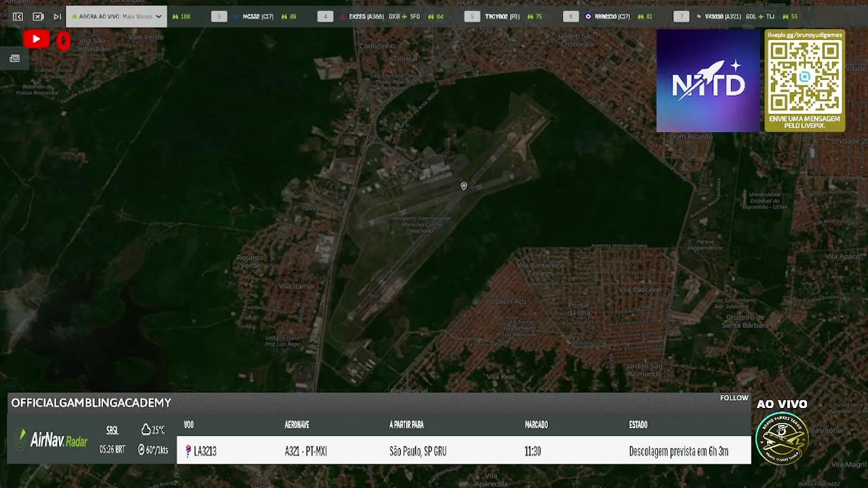868x488 pixels.
Task: Select the TROY602 (P3) flight entry
Action: tap(502, 16)
